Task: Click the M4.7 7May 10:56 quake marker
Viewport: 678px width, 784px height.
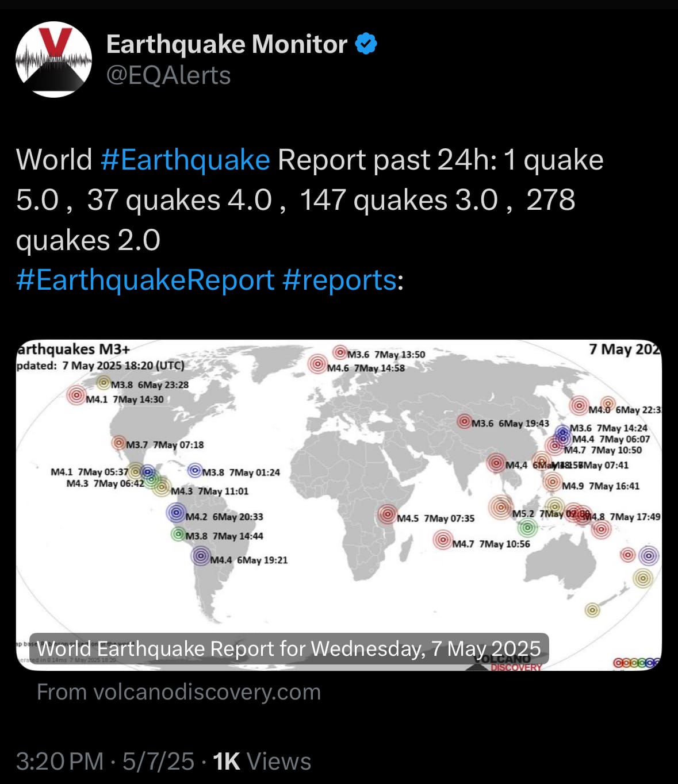Action: tap(442, 539)
